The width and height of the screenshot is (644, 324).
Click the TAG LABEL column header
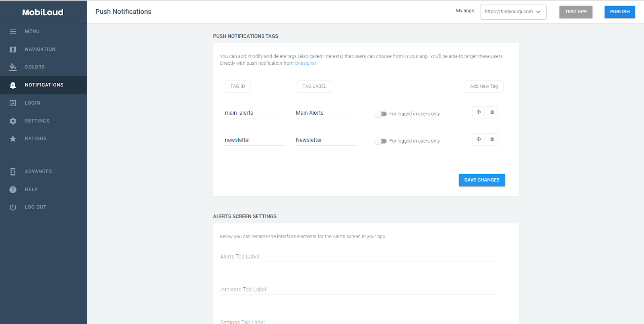[314, 87]
